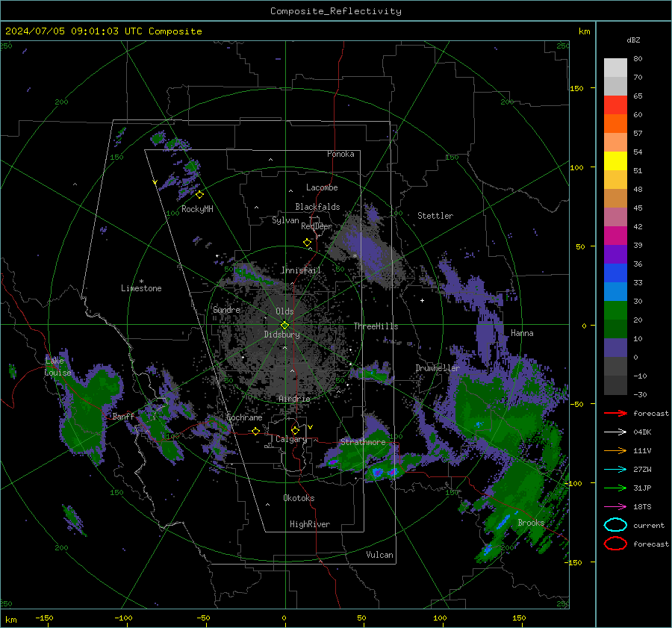Click the Stettler label
Viewport: 672px width, 628px height.
click(435, 216)
